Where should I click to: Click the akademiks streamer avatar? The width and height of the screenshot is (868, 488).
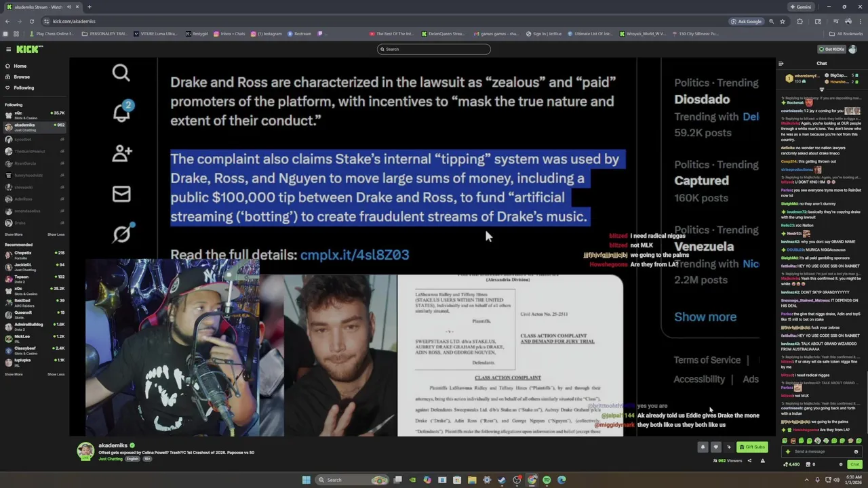(x=85, y=451)
